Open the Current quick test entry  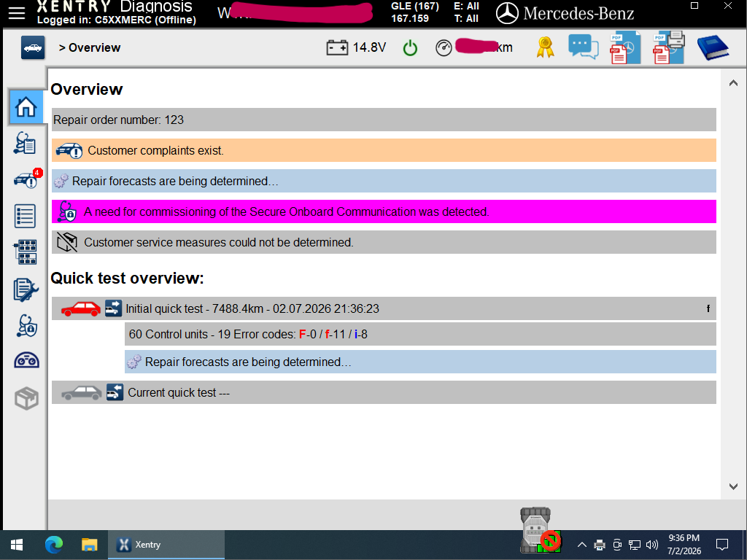384,392
